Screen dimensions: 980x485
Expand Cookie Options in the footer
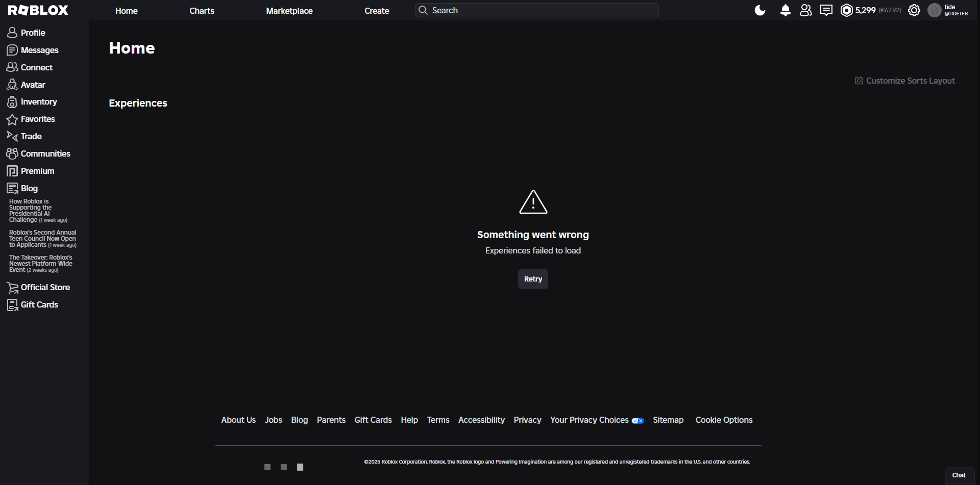(x=724, y=420)
